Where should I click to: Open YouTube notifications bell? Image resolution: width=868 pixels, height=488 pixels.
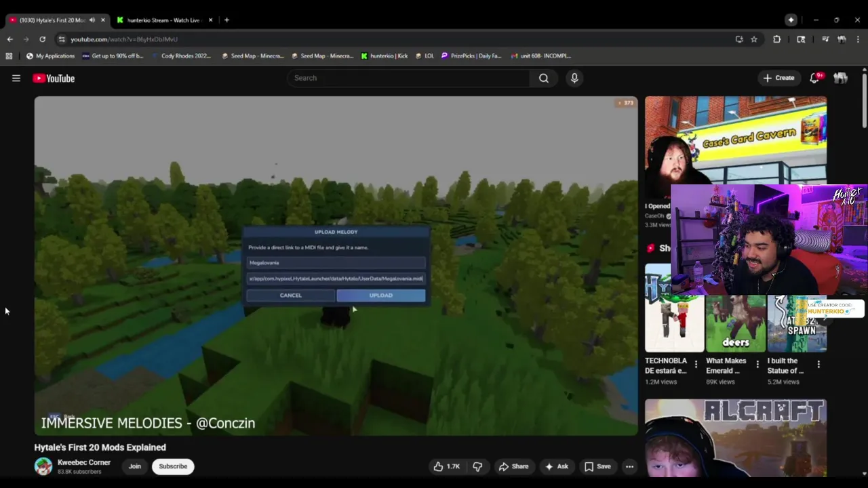(x=814, y=78)
